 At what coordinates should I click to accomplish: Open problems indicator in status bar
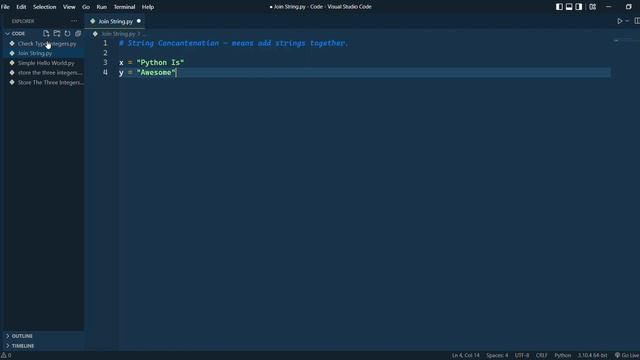pyautogui.click(x=6, y=356)
